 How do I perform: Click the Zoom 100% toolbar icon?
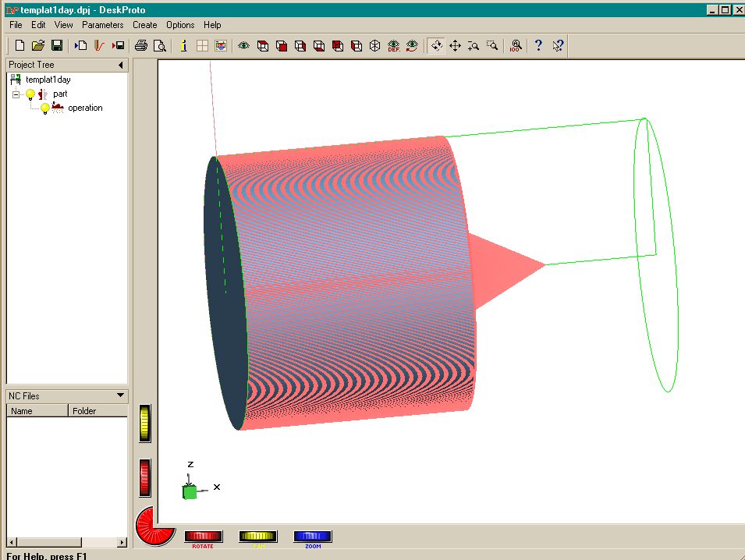pyautogui.click(x=516, y=46)
